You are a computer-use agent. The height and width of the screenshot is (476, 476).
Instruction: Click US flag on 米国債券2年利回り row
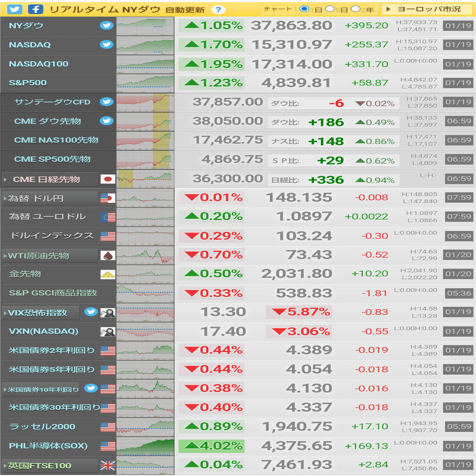[108, 351]
